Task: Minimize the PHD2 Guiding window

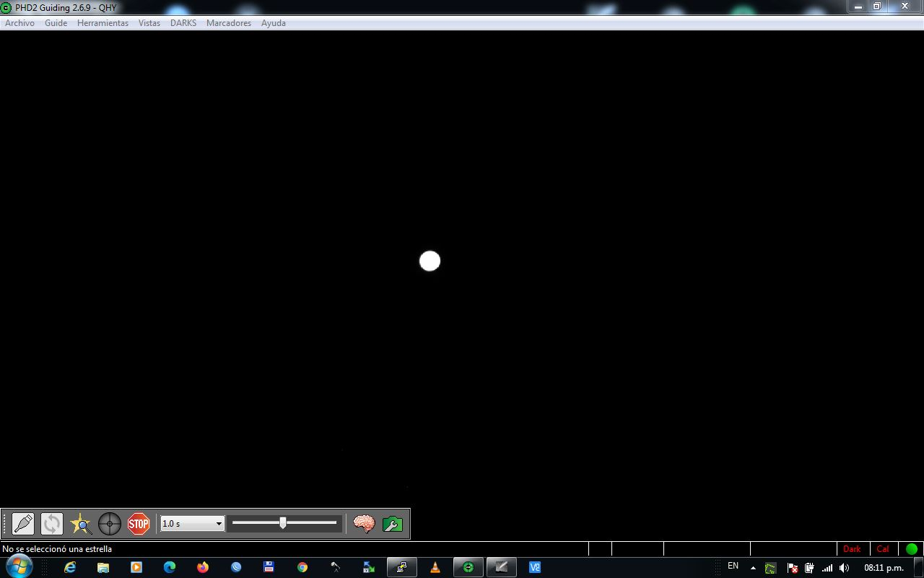Action: click(x=858, y=7)
